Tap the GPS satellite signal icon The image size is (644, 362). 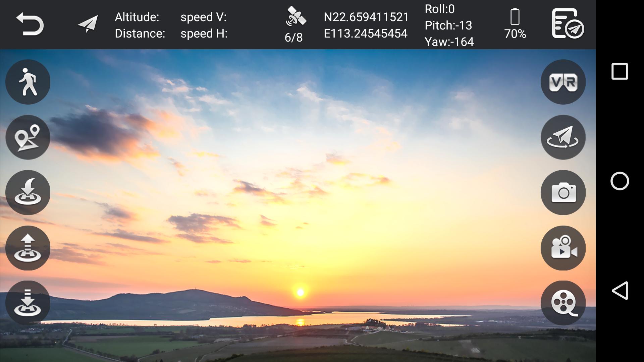coord(296,16)
